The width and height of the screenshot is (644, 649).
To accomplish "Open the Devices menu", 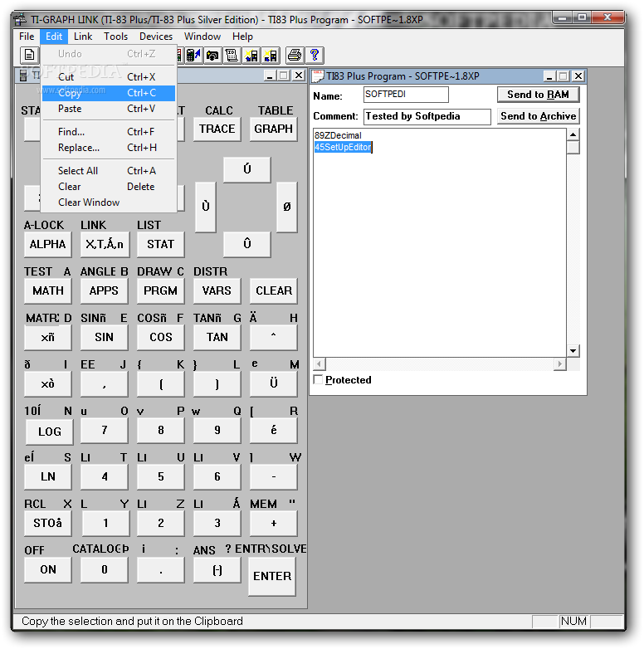I will [x=156, y=37].
